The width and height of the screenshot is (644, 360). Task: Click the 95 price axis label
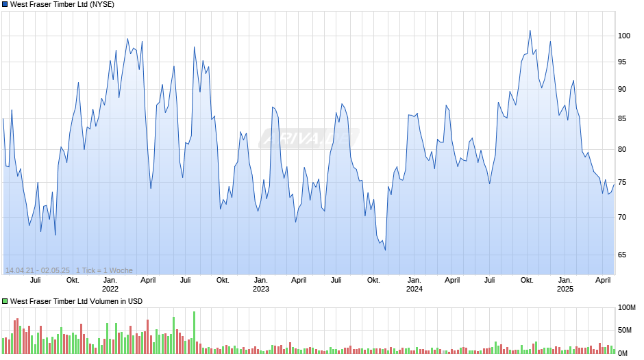click(622, 62)
